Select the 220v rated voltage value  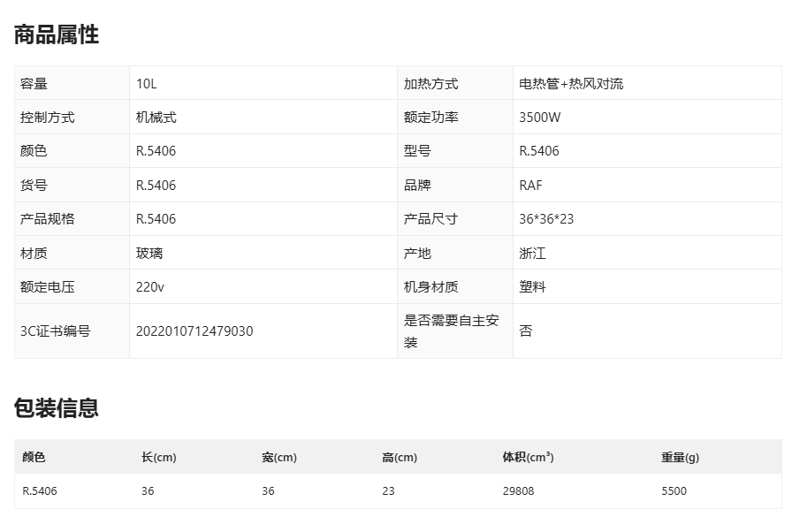pyautogui.click(x=150, y=287)
